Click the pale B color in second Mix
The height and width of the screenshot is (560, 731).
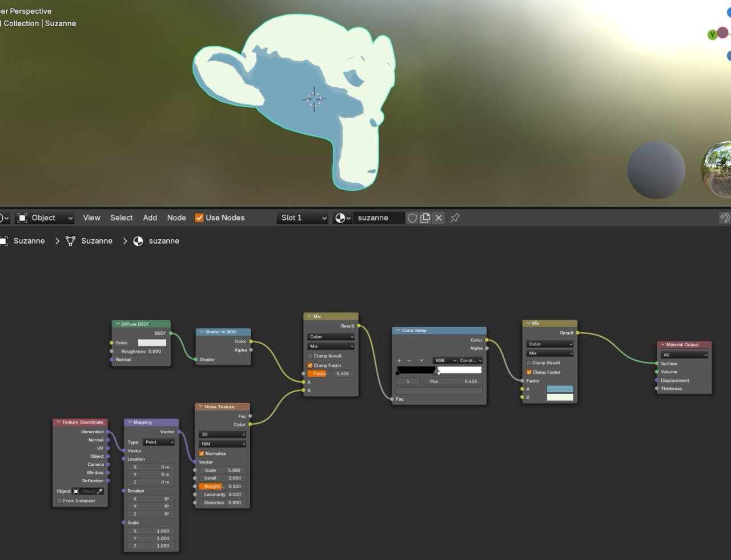tap(560, 397)
